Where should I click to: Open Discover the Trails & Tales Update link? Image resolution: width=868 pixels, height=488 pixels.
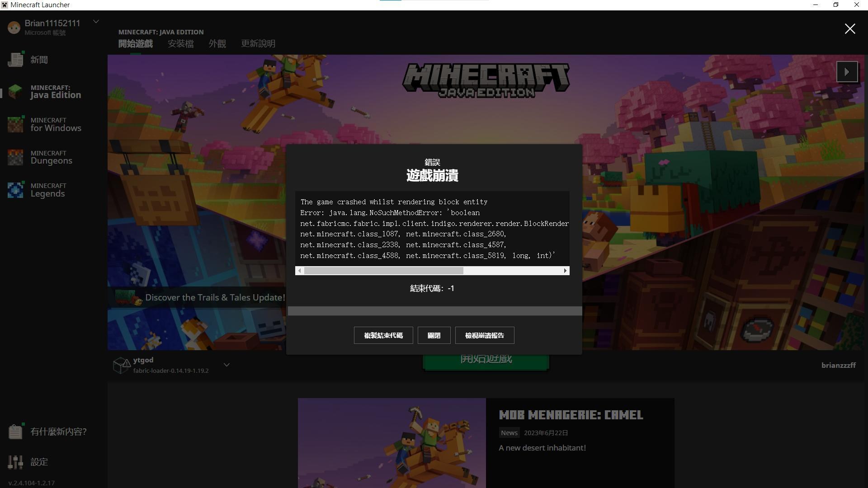215,297
